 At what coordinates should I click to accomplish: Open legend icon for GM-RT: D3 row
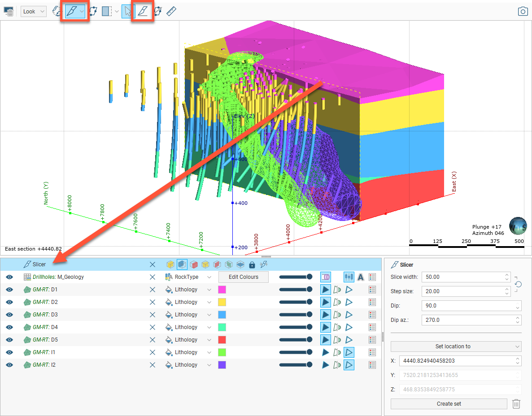tap(372, 315)
